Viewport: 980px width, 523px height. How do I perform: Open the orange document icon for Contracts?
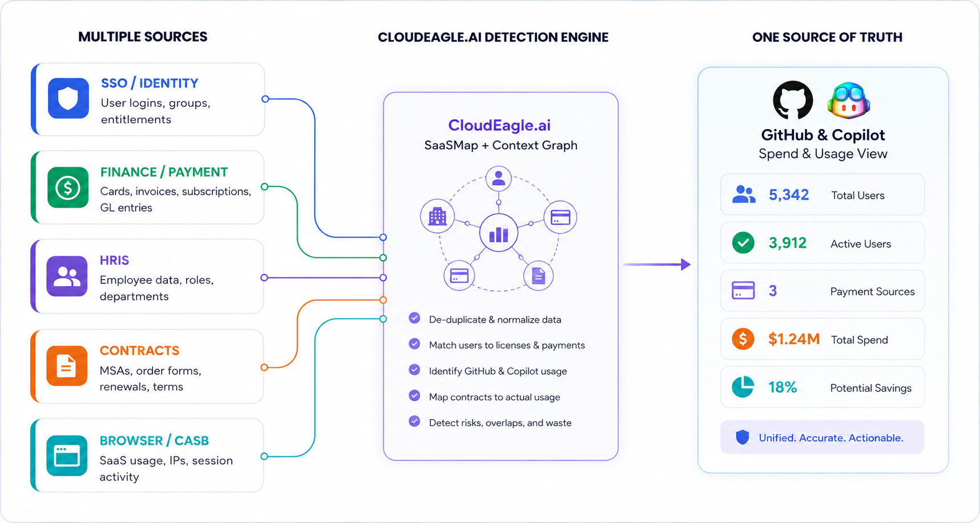(67, 366)
